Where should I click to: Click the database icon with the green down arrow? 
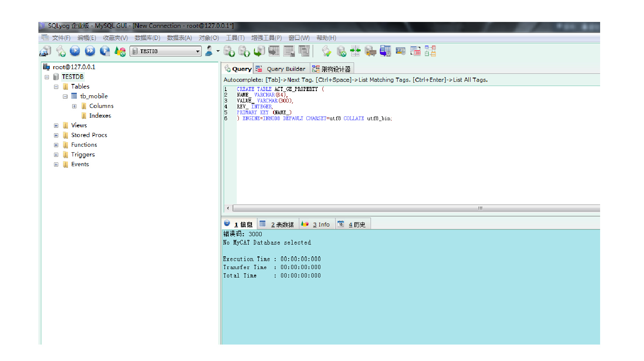pos(229,51)
